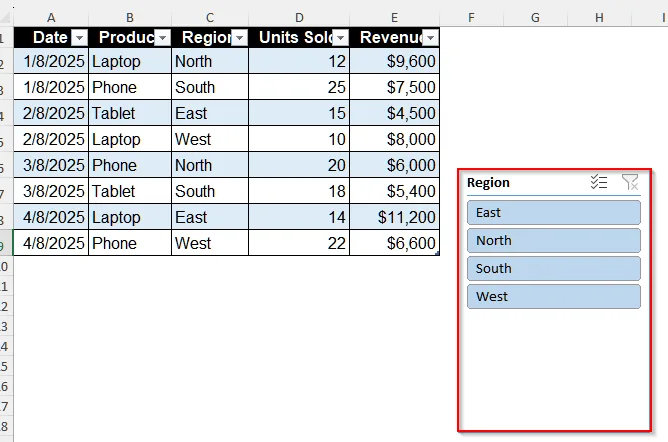
Task: Select column F header
Action: (x=471, y=18)
